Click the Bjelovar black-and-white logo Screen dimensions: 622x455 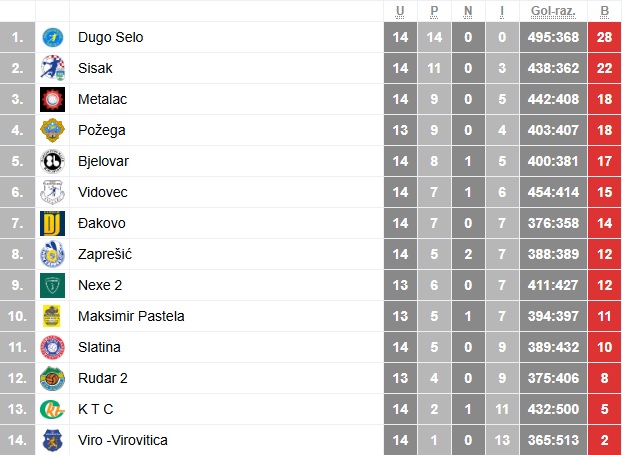coord(52,161)
